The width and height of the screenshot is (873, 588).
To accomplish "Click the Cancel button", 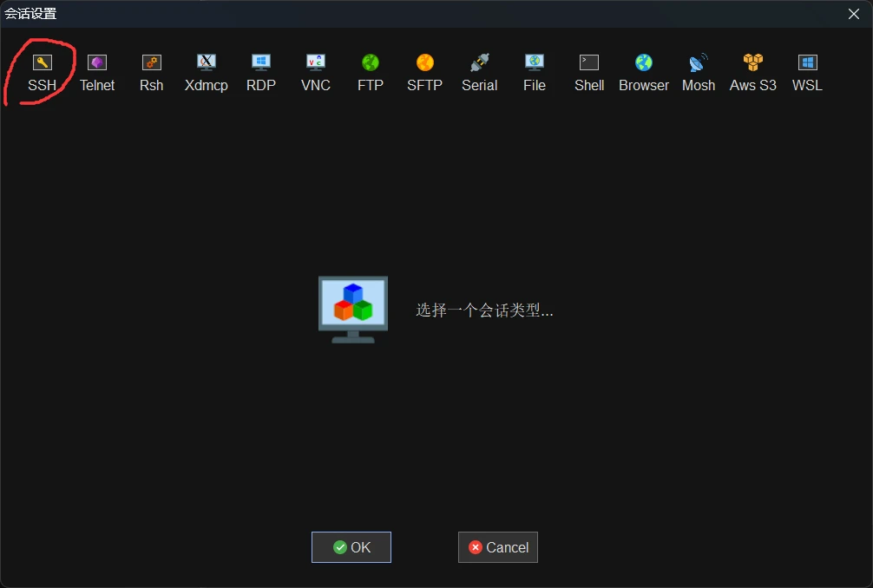I will point(498,547).
